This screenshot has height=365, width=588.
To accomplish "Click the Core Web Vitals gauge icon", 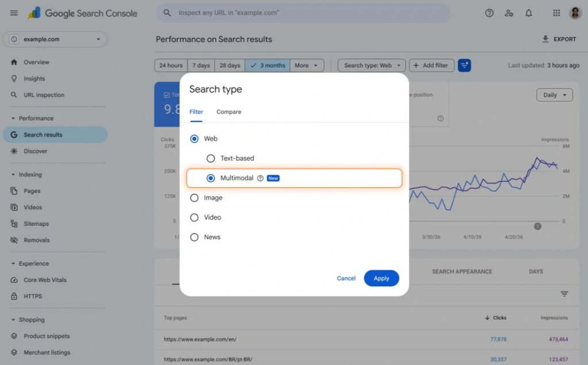I will coord(14,280).
